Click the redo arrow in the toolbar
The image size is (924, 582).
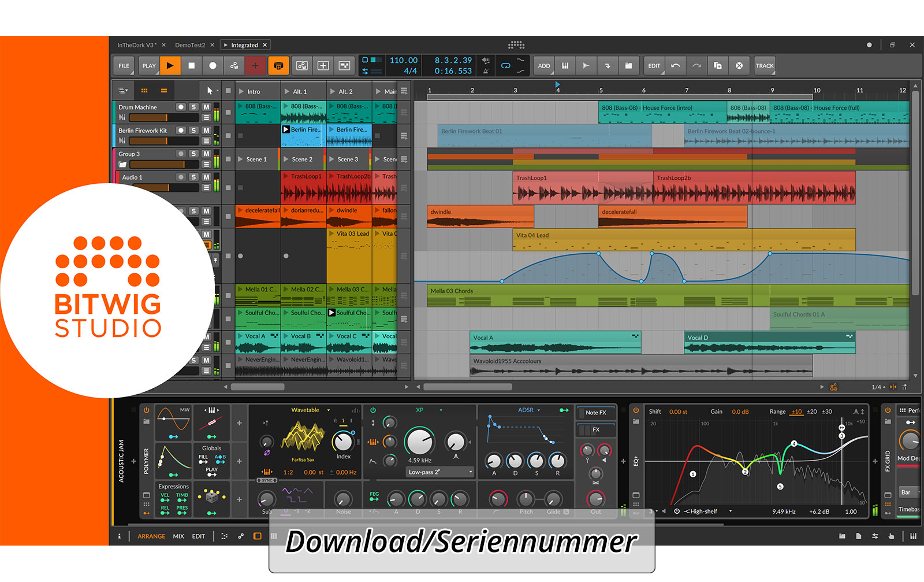(696, 66)
